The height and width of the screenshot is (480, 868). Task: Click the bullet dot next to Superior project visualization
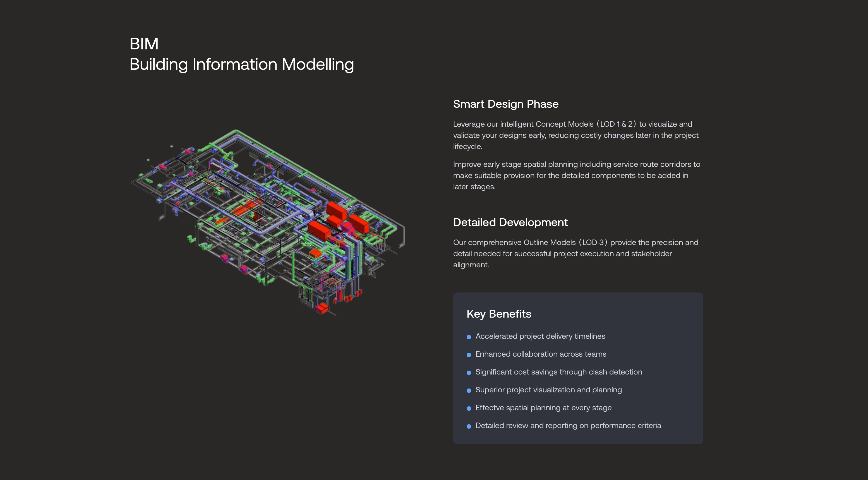[469, 390]
